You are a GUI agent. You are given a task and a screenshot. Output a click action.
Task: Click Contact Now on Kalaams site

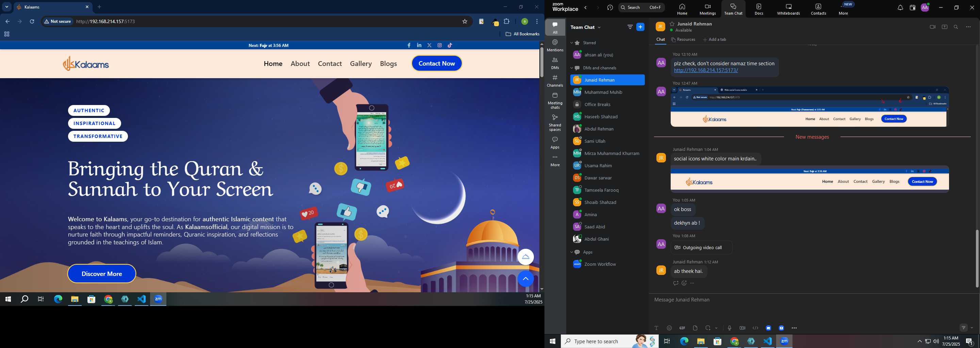[x=437, y=64]
